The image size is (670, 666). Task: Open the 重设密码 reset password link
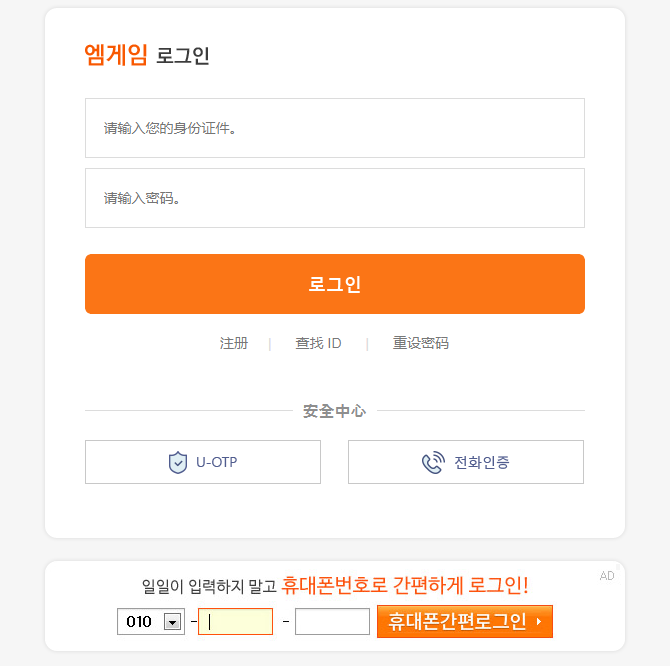pyautogui.click(x=421, y=343)
